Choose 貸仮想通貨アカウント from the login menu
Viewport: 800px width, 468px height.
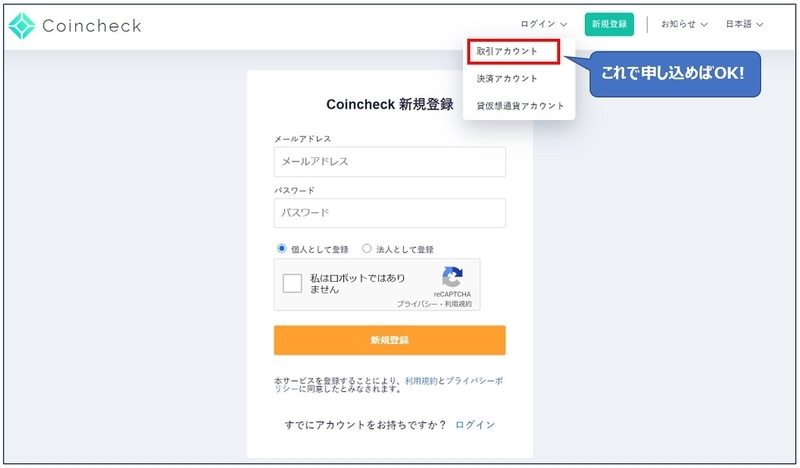(x=520, y=106)
